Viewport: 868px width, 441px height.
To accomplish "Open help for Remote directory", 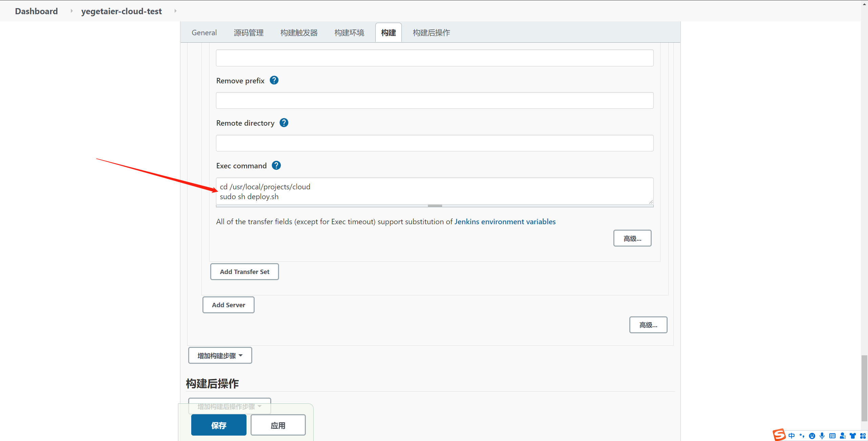I will [284, 123].
